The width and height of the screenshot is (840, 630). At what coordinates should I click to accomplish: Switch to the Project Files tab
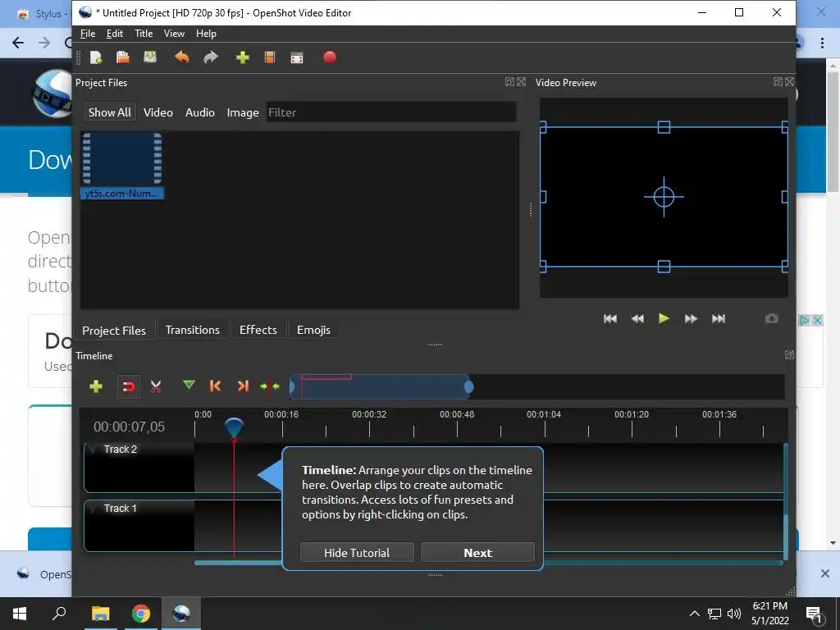pos(114,330)
